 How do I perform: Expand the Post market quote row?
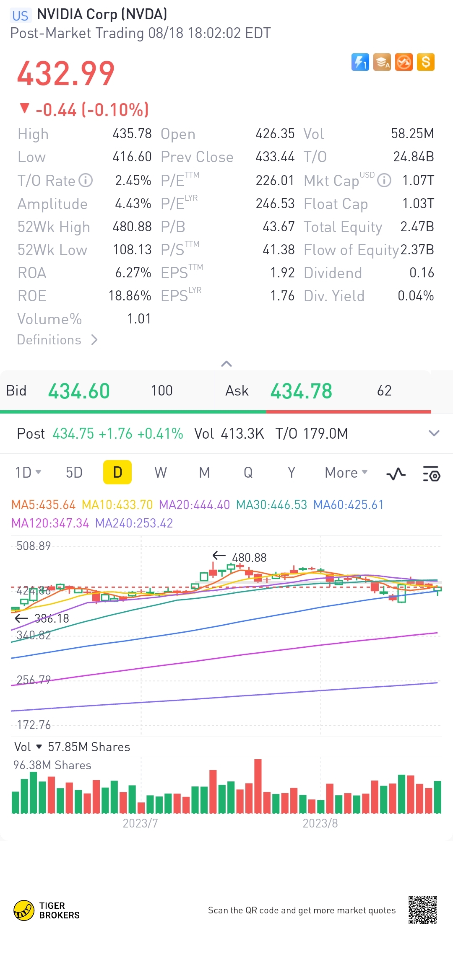pyautogui.click(x=434, y=433)
